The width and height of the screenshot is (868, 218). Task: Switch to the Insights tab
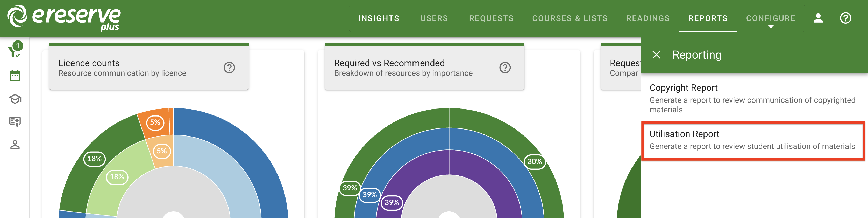[x=379, y=18]
